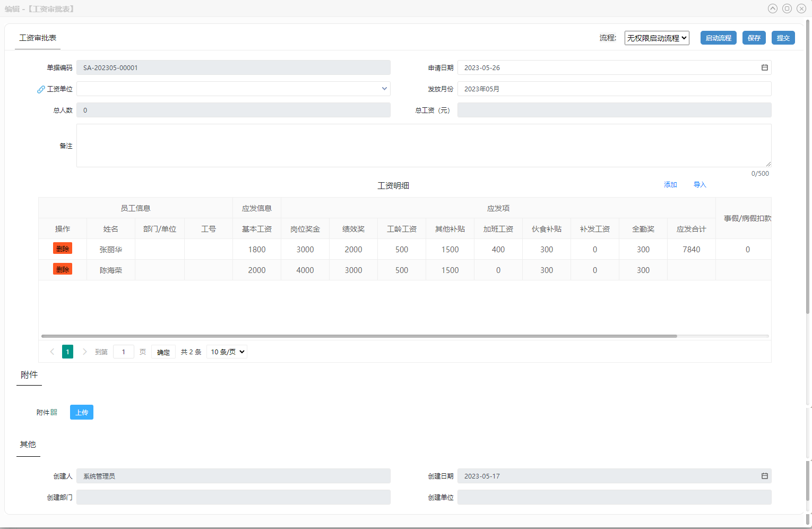Click the calendar icon in 创建日期 field

(x=764, y=476)
